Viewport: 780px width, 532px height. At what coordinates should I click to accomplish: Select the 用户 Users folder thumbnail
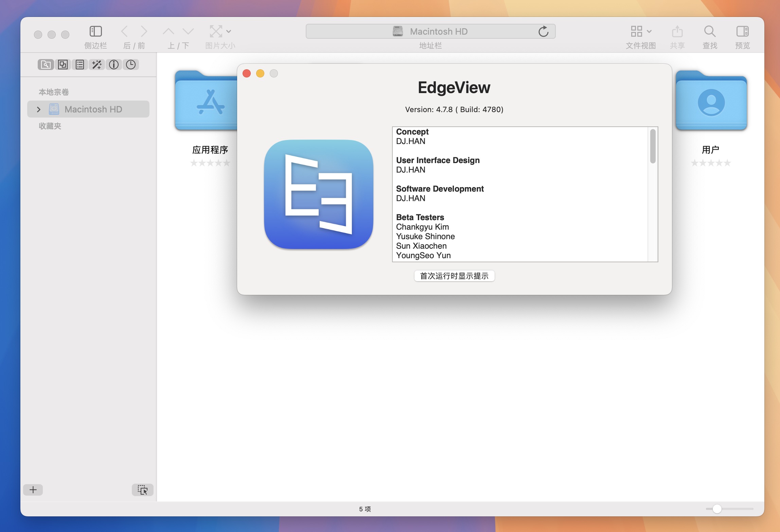(x=711, y=101)
